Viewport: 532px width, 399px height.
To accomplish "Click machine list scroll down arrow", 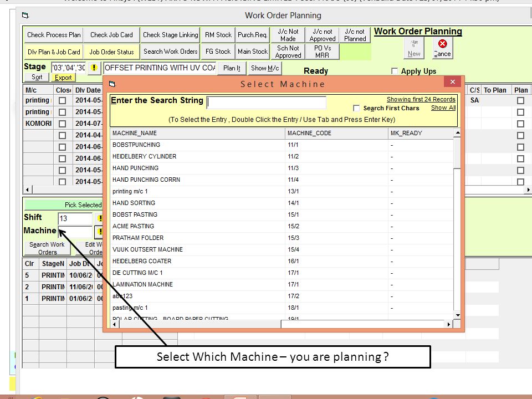I will coord(457,315).
